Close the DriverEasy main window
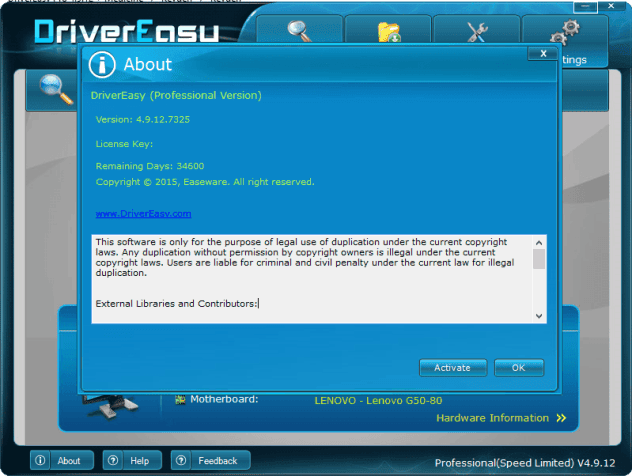 [x=611, y=6]
